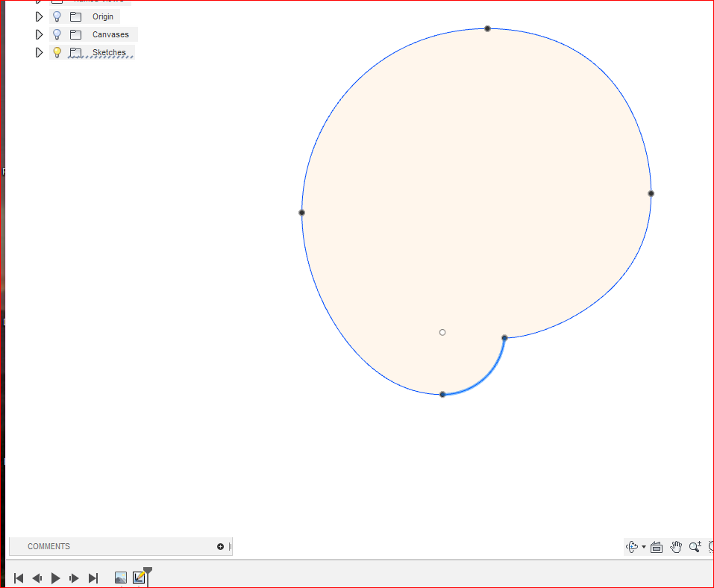Jump to the end of the timeline

tap(93, 577)
